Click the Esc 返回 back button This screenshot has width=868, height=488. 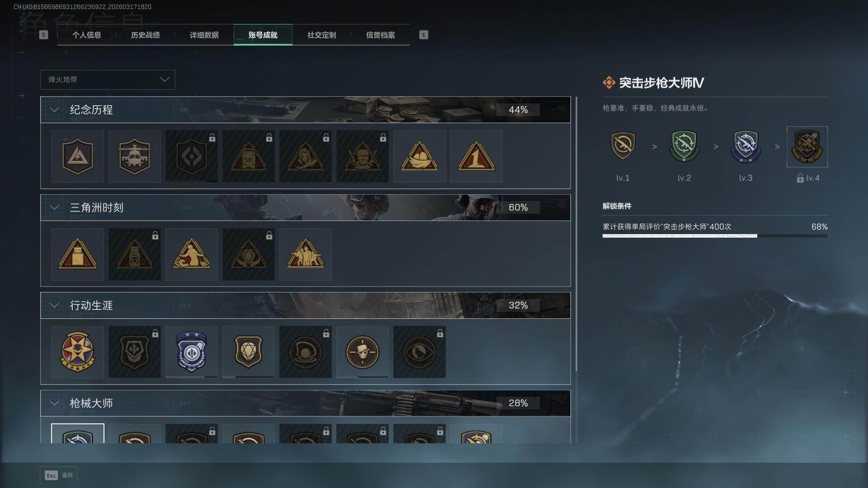pos(59,475)
